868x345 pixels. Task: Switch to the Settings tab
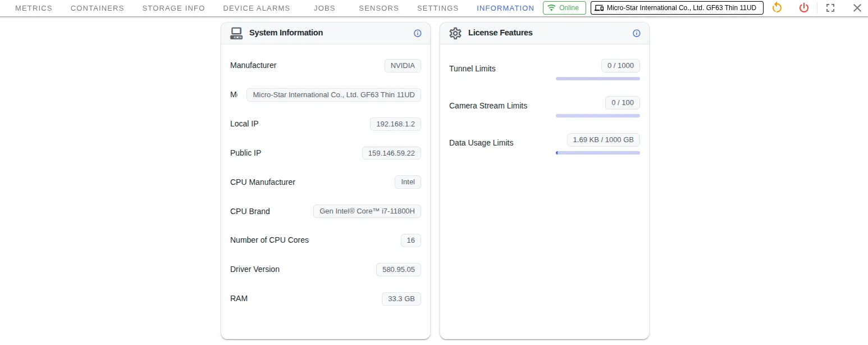[438, 8]
